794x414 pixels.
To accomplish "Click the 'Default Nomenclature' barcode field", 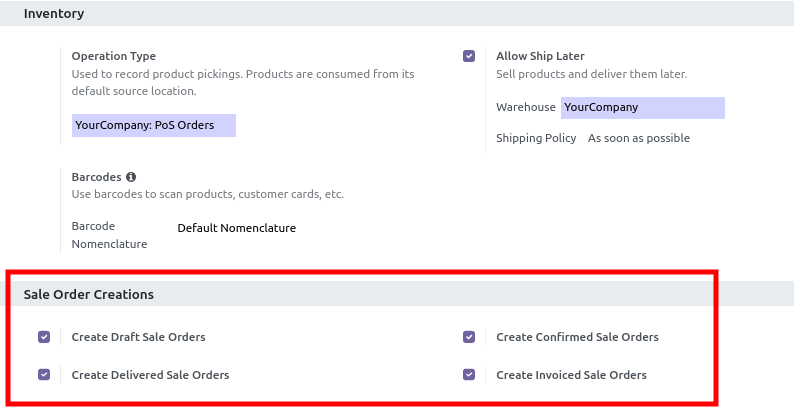I will [237, 228].
